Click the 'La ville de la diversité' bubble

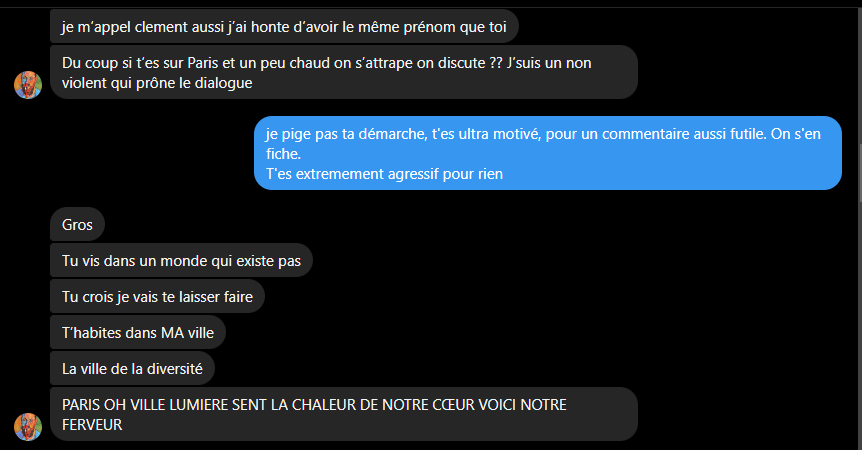(132, 368)
